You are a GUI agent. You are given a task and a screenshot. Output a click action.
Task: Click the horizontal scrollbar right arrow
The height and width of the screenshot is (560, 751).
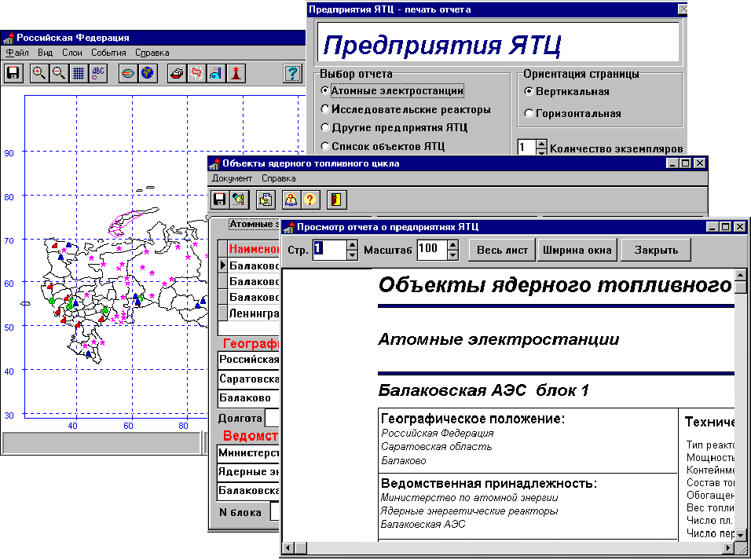pos(726,547)
